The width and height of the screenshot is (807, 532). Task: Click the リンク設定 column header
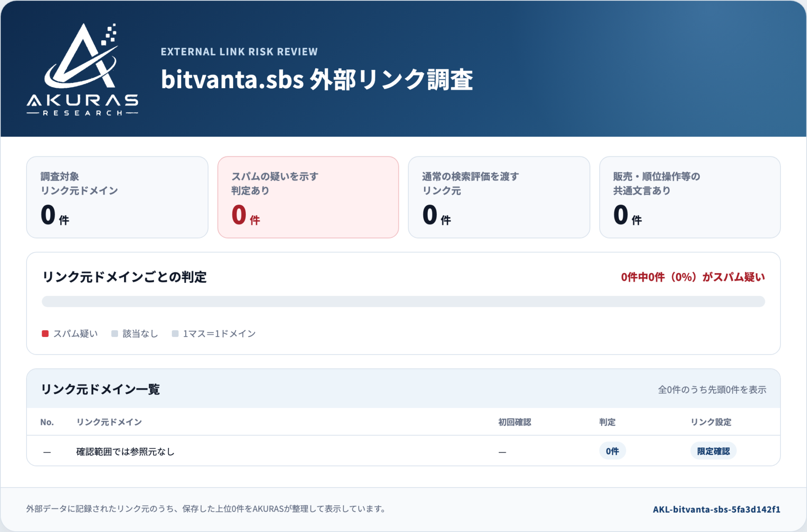click(711, 422)
